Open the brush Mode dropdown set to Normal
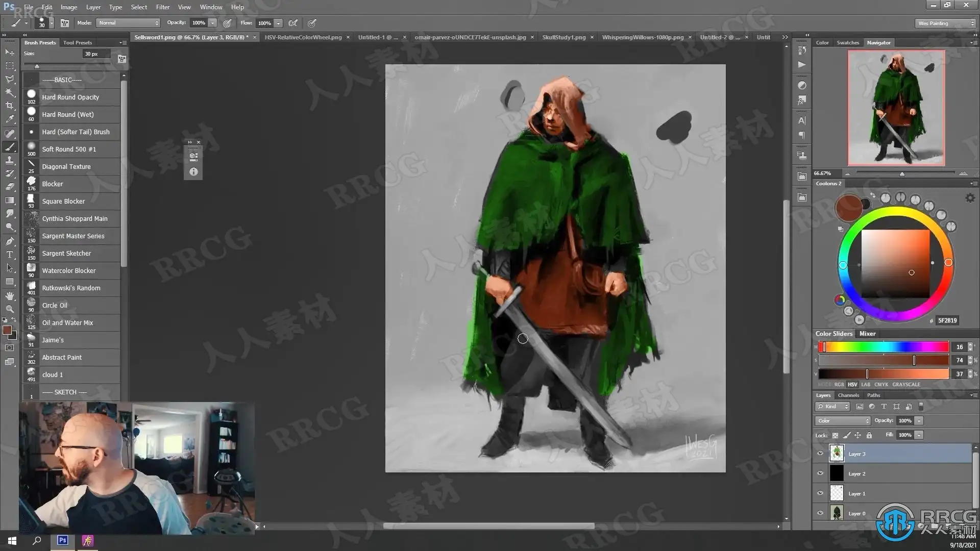This screenshot has width=980, height=551. coord(129,23)
